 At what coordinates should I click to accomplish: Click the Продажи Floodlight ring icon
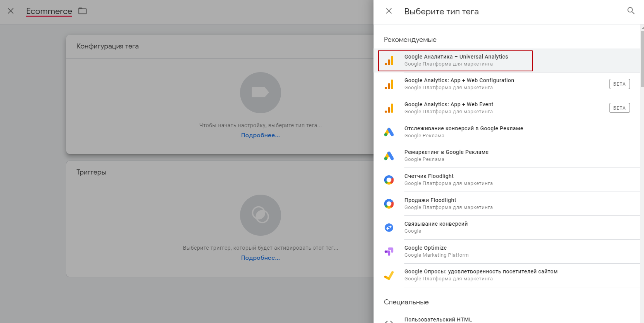coord(389,204)
